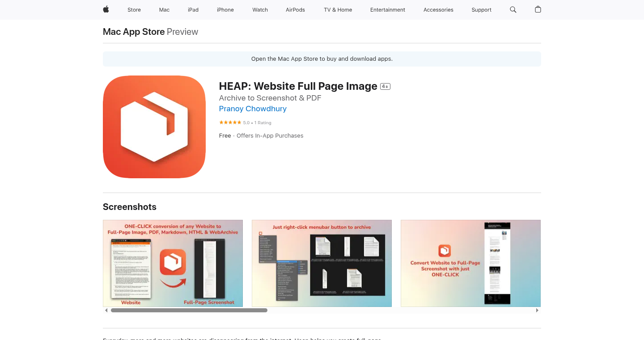Open the iPad menu item
This screenshot has width=644, height=340.
point(193,10)
